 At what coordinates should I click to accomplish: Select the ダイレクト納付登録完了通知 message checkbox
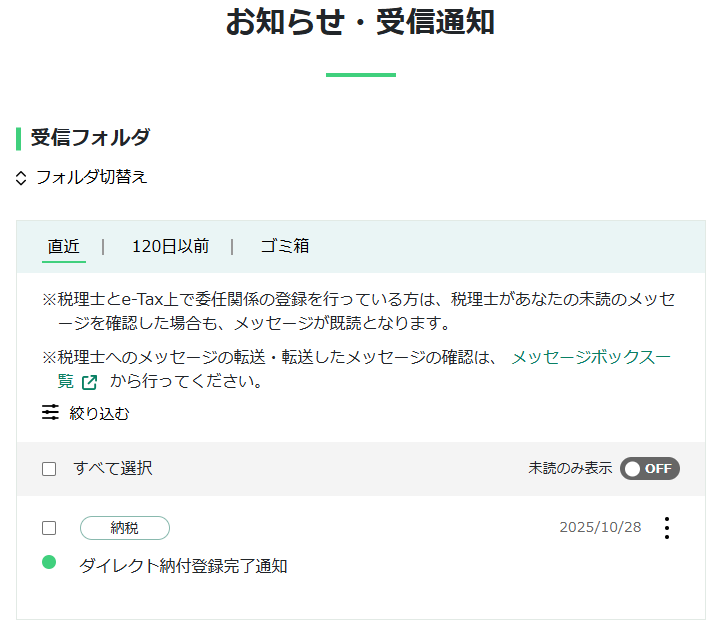(x=49, y=528)
